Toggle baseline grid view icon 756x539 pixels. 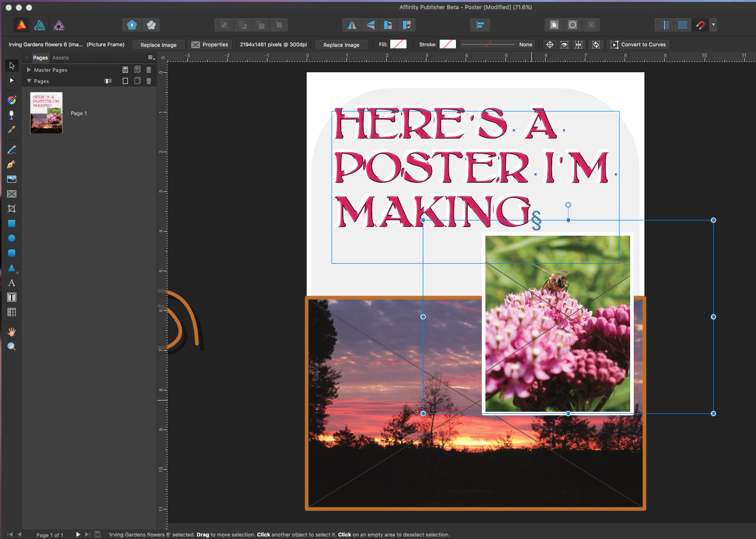[683, 25]
